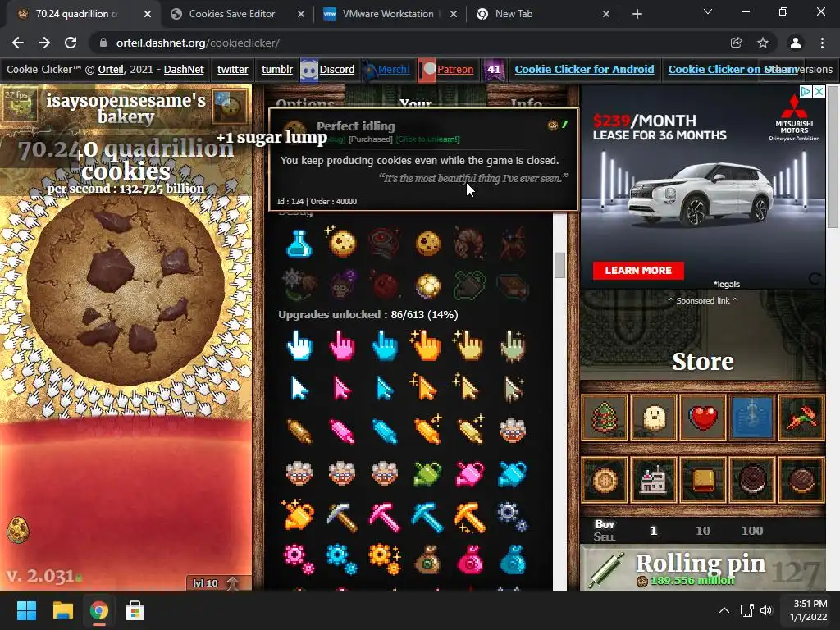Click the blue watering can upgrade icon

512,474
